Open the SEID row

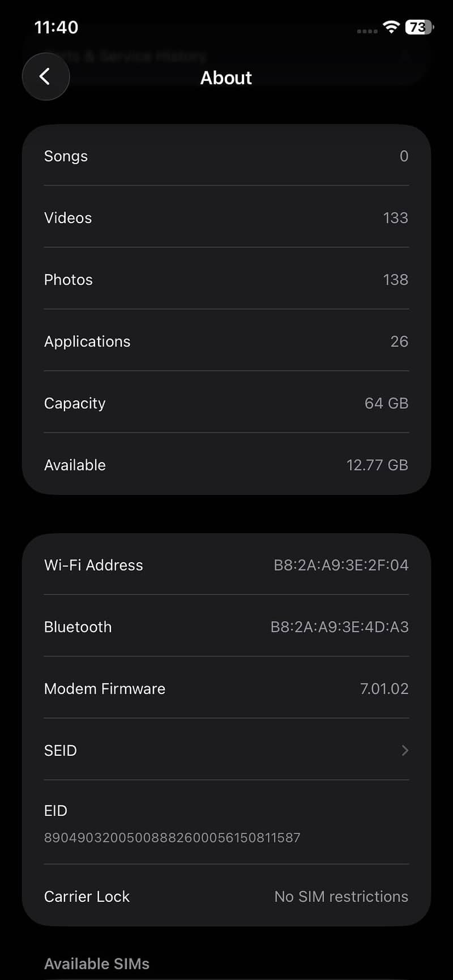tap(226, 750)
